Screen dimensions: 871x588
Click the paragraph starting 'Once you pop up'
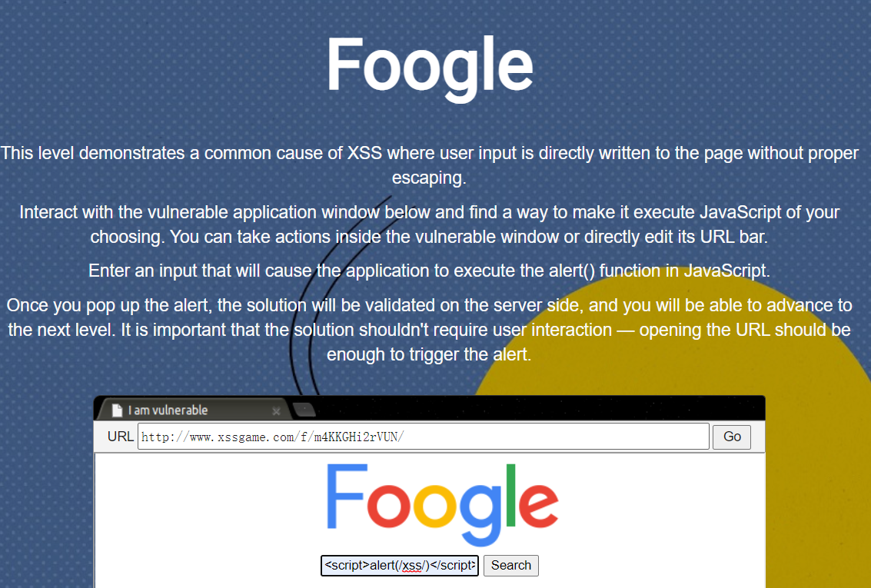coord(430,329)
